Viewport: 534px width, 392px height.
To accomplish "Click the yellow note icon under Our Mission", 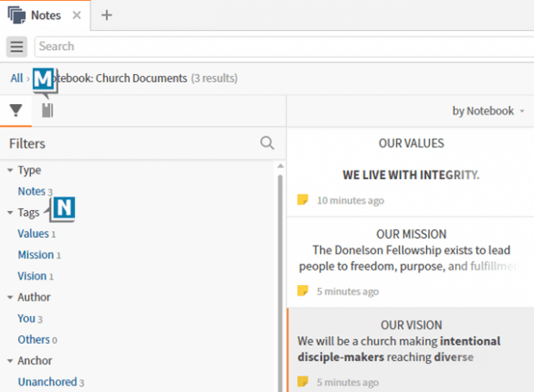I will pos(302,291).
